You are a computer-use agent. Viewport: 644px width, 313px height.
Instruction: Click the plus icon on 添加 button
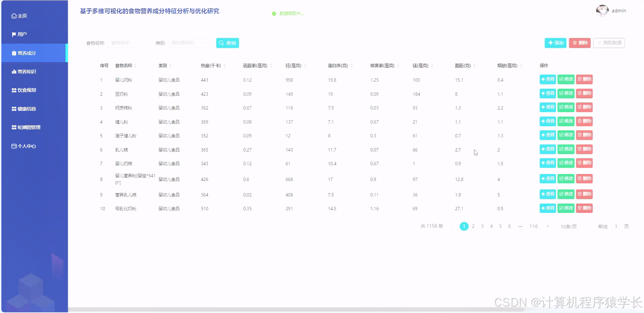point(551,43)
